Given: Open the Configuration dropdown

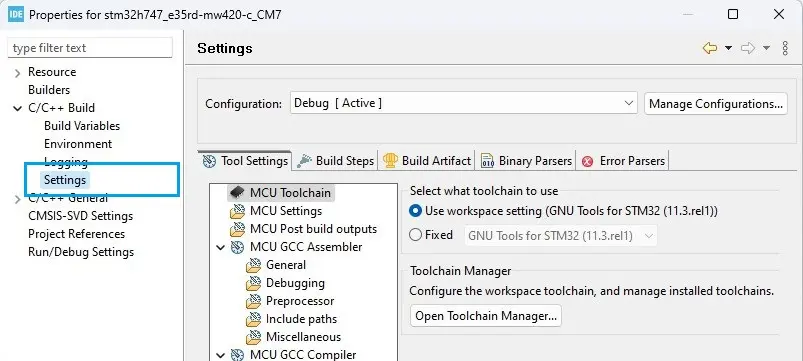Looking at the screenshot, I should pyautogui.click(x=463, y=103).
